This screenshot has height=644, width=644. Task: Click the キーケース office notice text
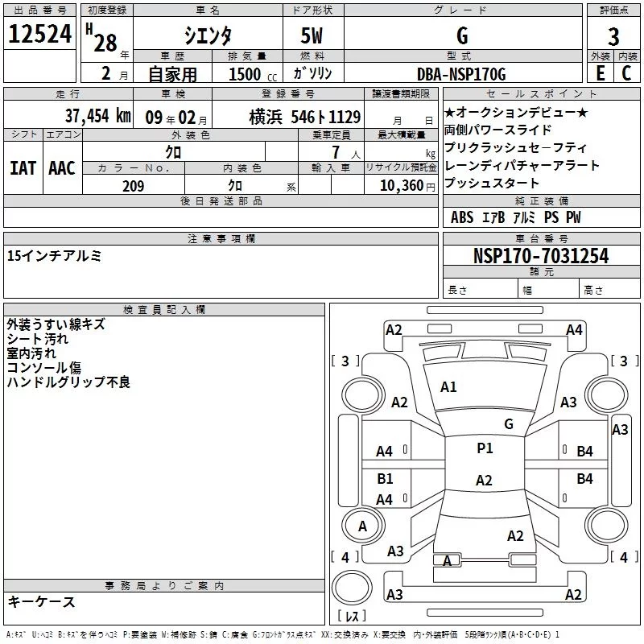pos(41,602)
